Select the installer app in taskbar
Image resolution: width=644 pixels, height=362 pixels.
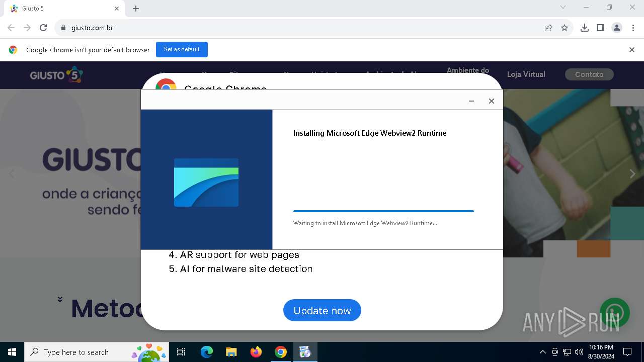pos(305,352)
